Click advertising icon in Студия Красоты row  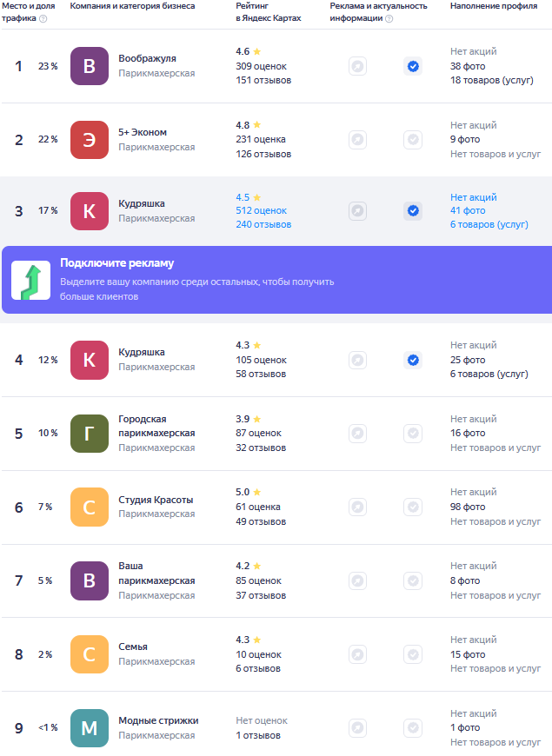tap(357, 507)
